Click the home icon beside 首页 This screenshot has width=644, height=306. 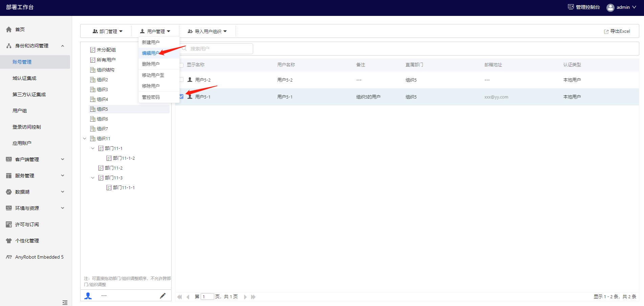(x=9, y=29)
